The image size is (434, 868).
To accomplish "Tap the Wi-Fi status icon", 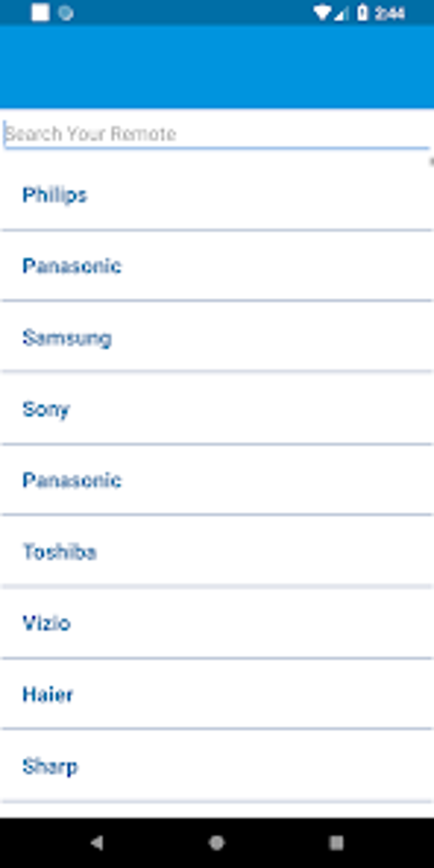I will [322, 13].
